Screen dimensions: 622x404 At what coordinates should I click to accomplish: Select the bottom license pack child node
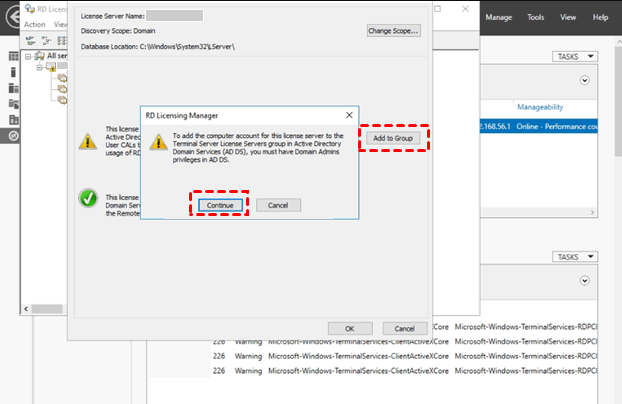62,100
